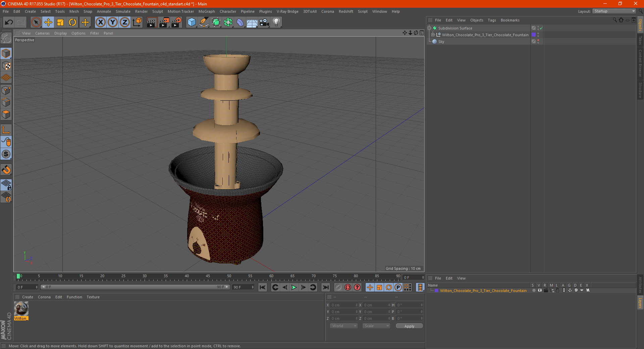Switch to Texture mode in left palette
This screenshot has width=644, height=349.
(6, 66)
